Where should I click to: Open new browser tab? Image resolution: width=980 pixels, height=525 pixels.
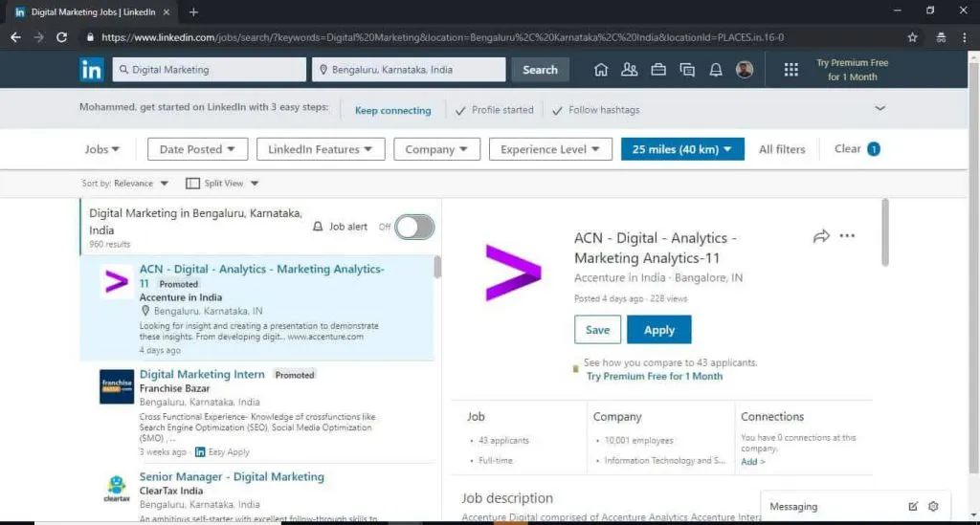point(193,11)
